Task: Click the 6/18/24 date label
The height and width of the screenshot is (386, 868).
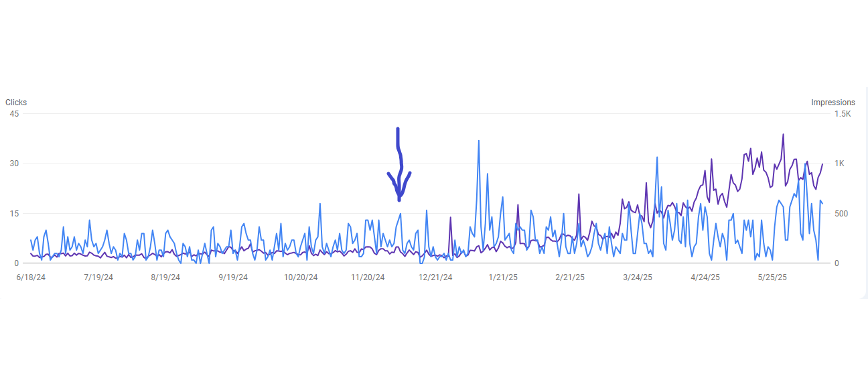Action: coord(32,275)
